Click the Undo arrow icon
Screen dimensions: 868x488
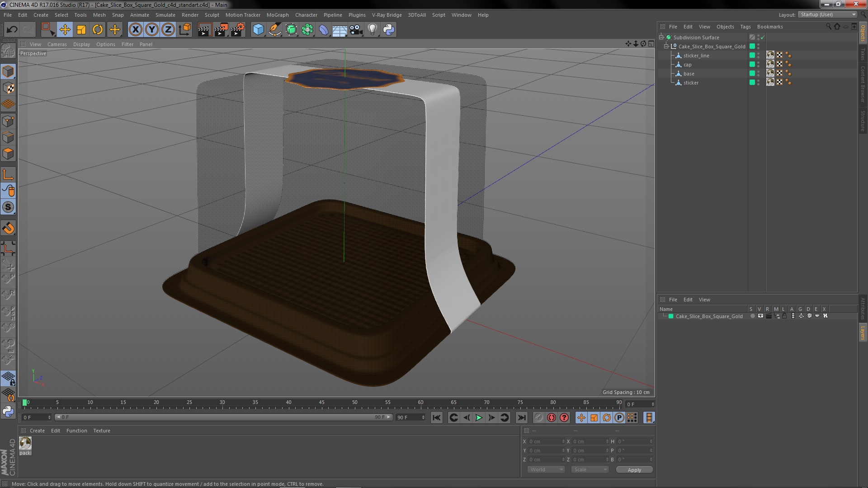pyautogui.click(x=12, y=30)
